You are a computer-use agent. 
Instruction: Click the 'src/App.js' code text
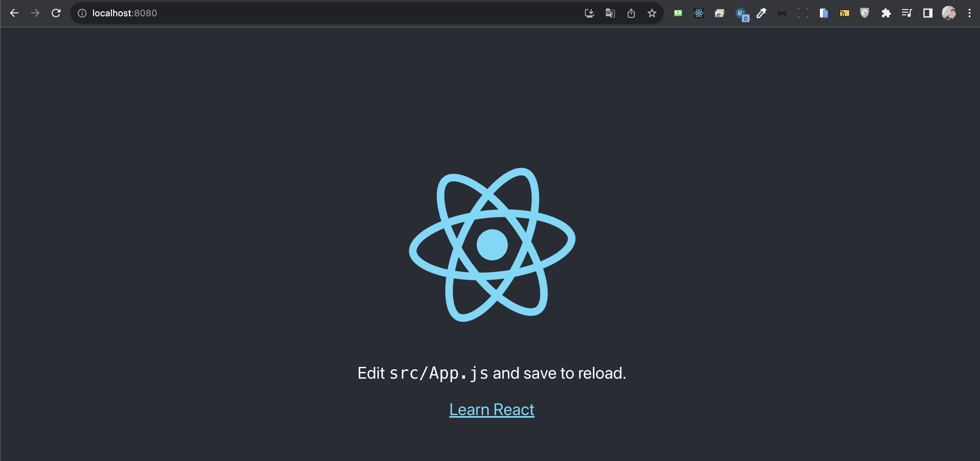pyautogui.click(x=439, y=373)
